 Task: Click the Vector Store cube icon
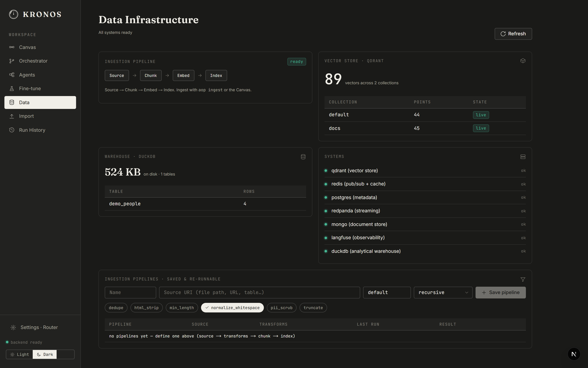click(523, 61)
